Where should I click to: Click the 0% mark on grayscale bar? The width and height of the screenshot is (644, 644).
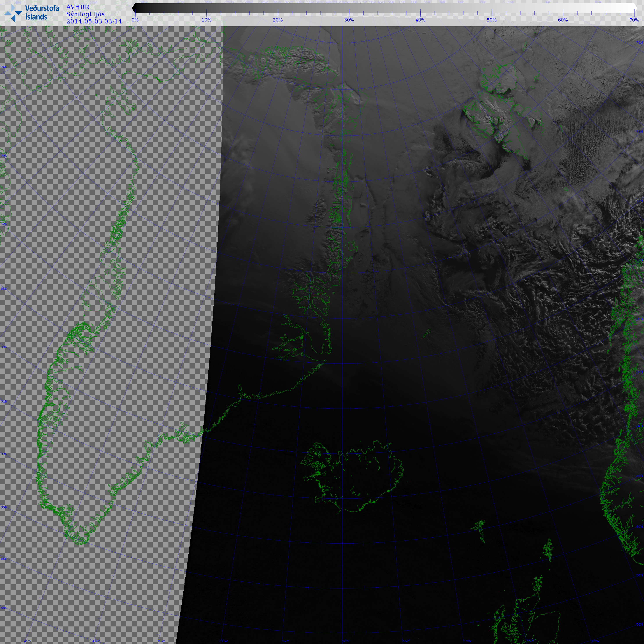click(135, 20)
